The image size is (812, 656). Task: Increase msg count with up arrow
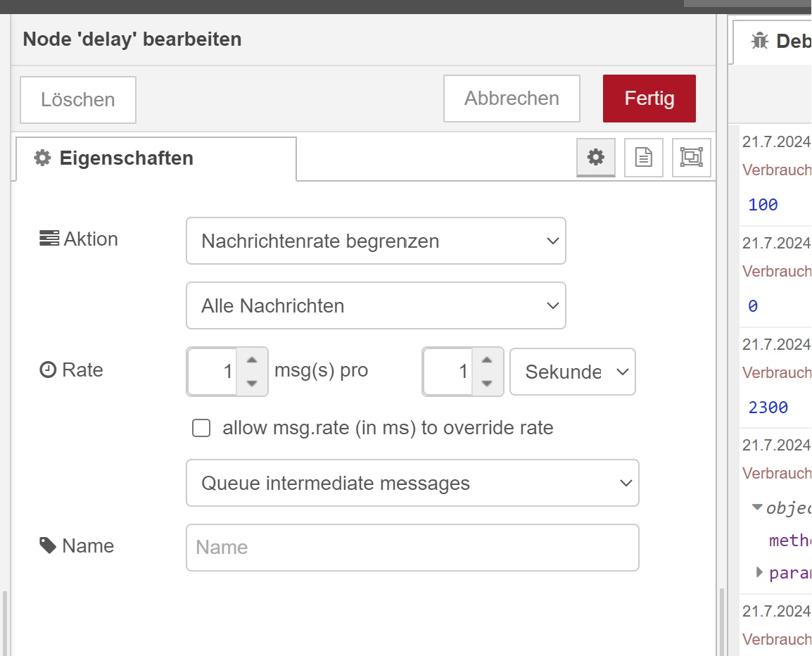click(x=252, y=360)
